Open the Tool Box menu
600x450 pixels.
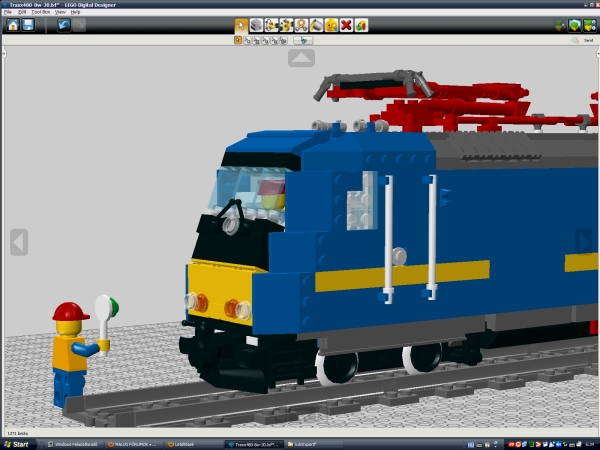41,12
